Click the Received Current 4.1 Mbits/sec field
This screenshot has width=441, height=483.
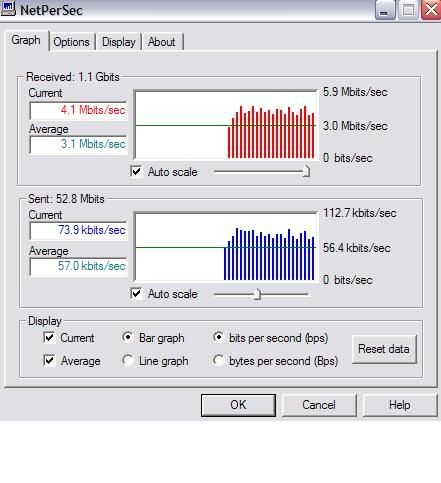tap(79, 111)
